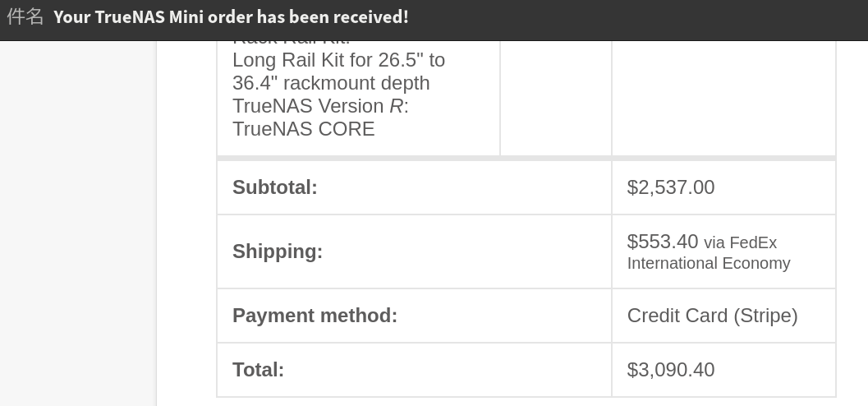Click the 件名 subject label
This screenshot has height=406, width=868.
click(x=25, y=16)
